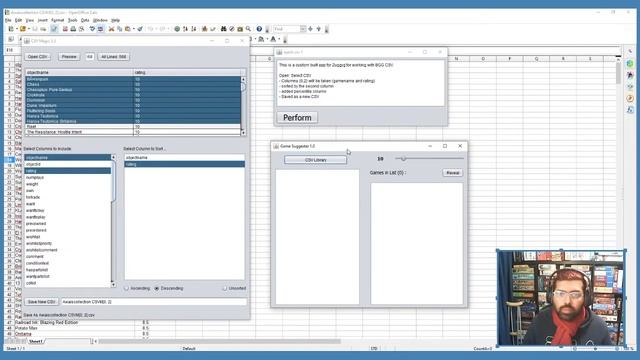
Task: Click the Find & Replace binoculars icon
Action: [x=223, y=29]
